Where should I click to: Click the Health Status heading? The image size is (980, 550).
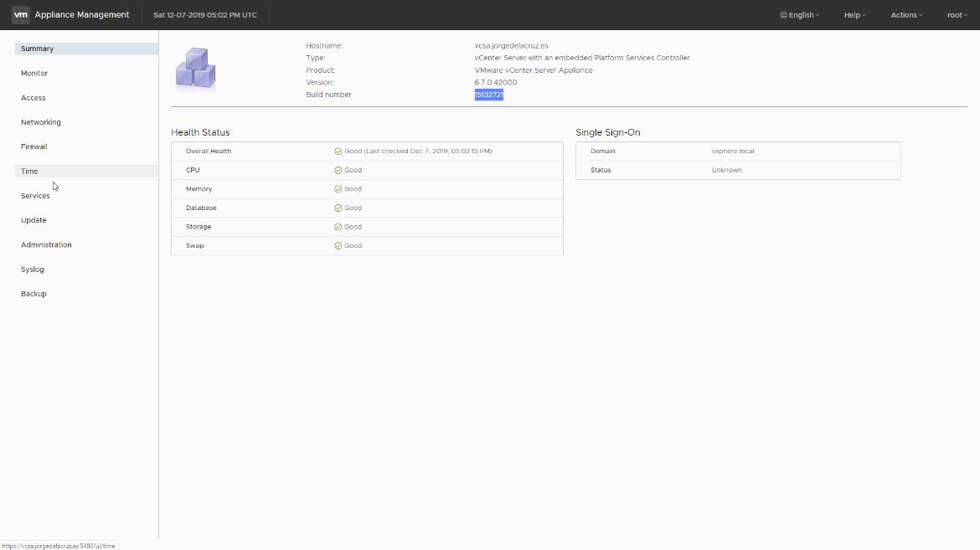200,132
